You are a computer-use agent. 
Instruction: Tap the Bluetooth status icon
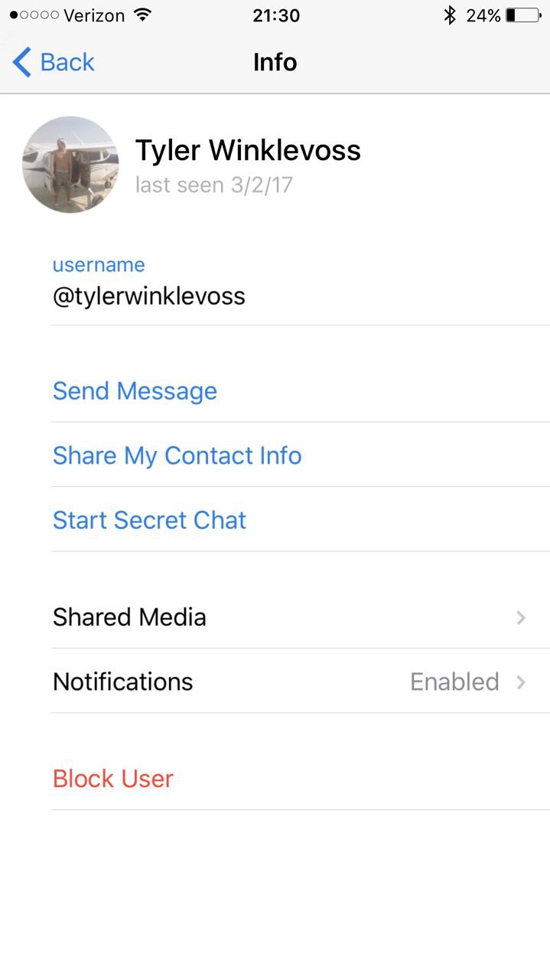coord(450,15)
